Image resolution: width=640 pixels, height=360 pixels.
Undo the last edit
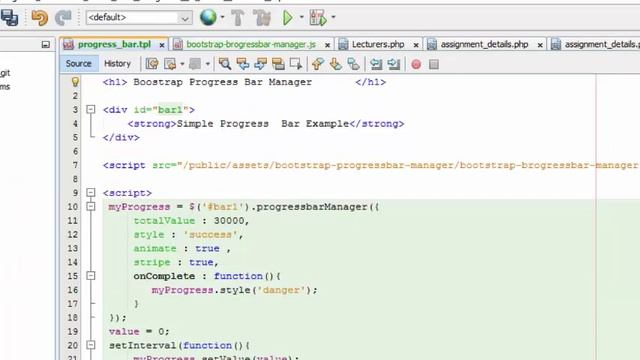click(x=40, y=18)
